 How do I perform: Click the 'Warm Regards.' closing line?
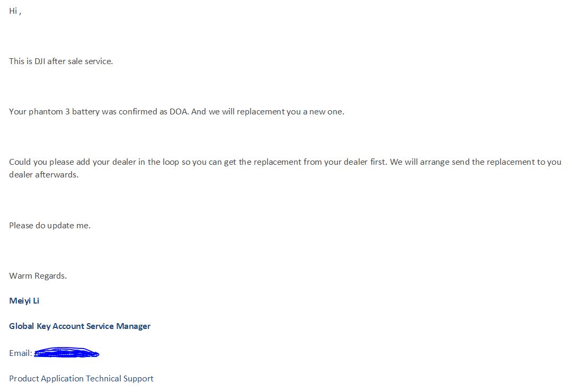point(38,276)
